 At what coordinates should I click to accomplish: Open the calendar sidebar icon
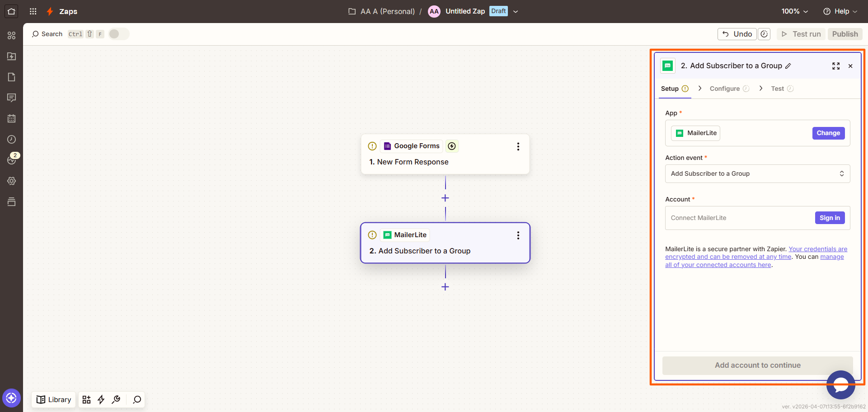pos(11,119)
